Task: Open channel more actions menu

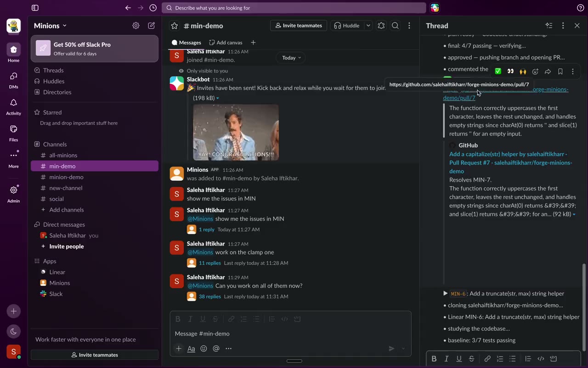Action: click(x=409, y=26)
